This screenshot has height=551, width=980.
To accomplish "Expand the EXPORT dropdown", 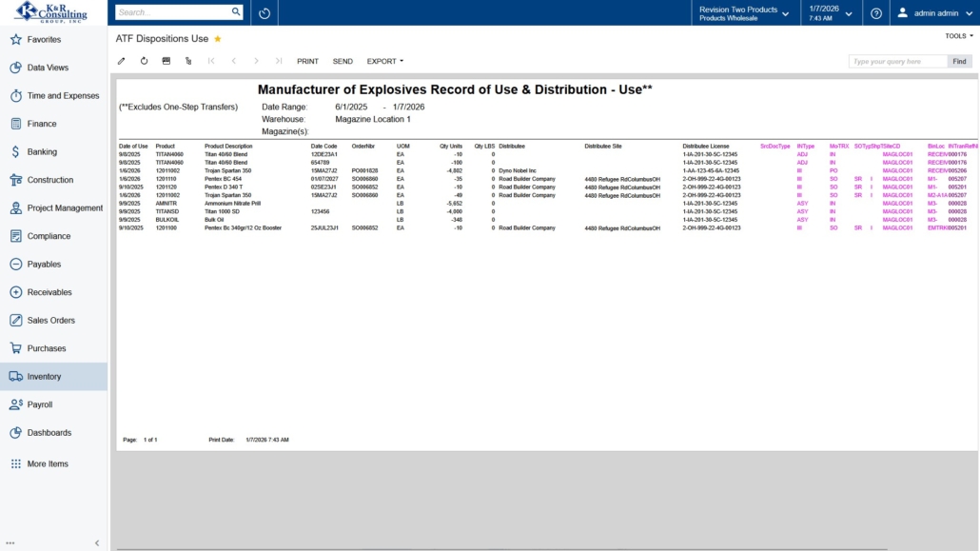I will (x=384, y=61).
